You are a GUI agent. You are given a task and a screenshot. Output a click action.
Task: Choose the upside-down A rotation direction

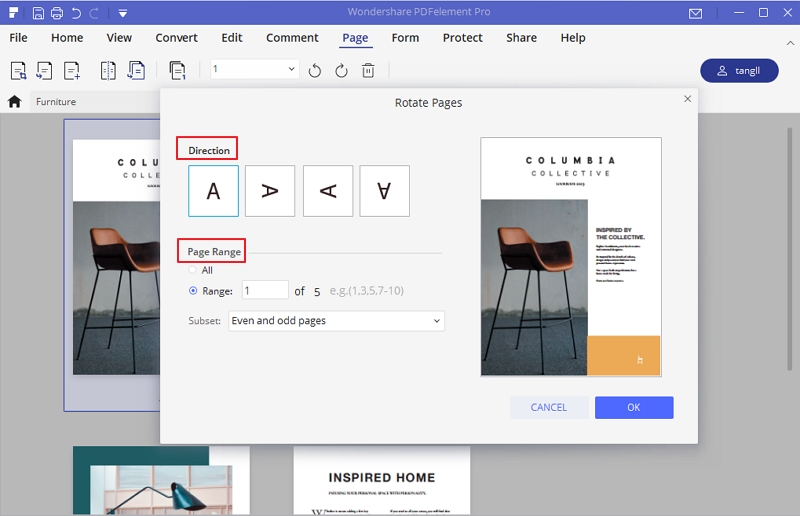tap(385, 191)
